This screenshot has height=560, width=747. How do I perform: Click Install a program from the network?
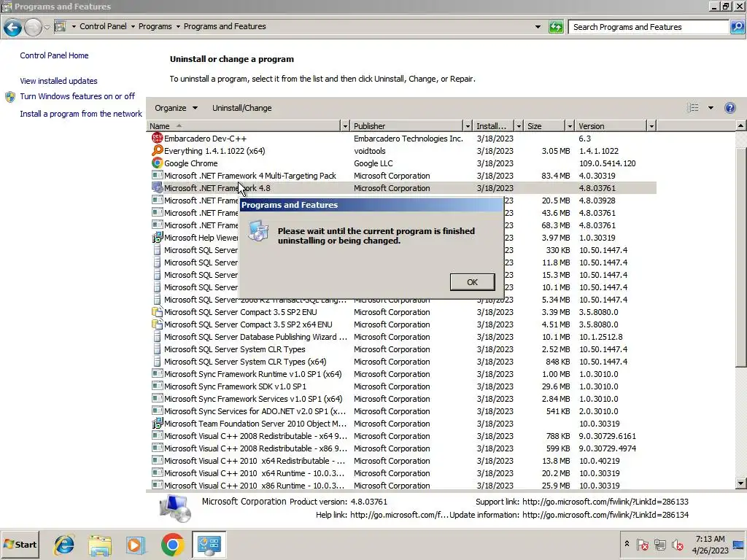(81, 114)
